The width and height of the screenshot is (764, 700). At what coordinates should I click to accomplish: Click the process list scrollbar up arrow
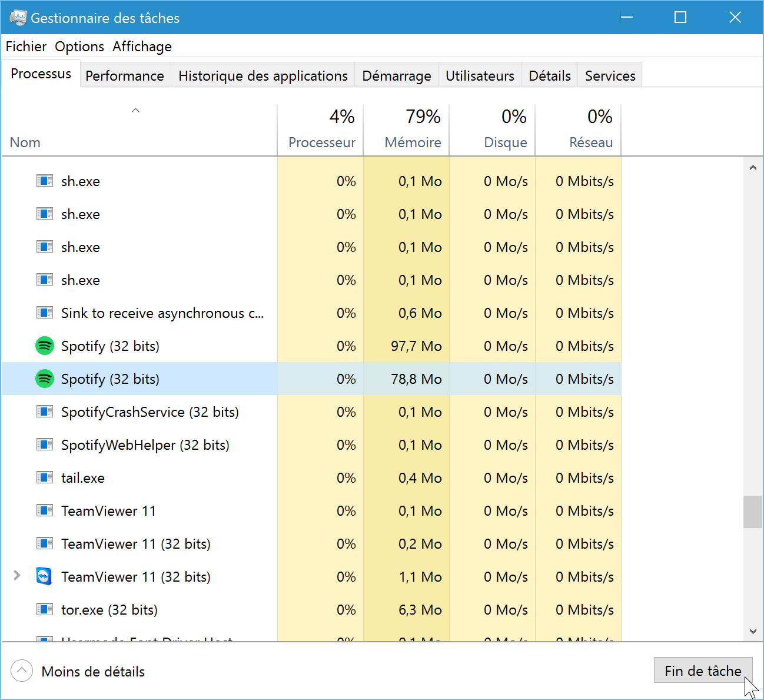click(753, 167)
